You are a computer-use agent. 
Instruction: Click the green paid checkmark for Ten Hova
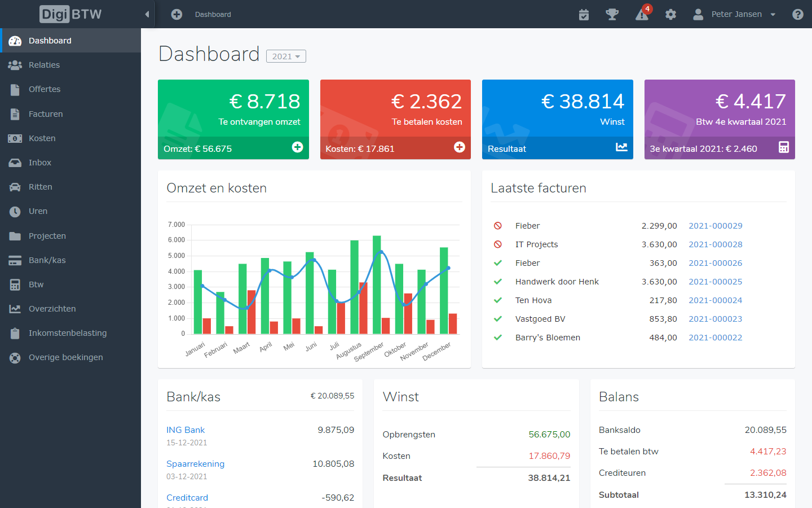[x=498, y=300]
